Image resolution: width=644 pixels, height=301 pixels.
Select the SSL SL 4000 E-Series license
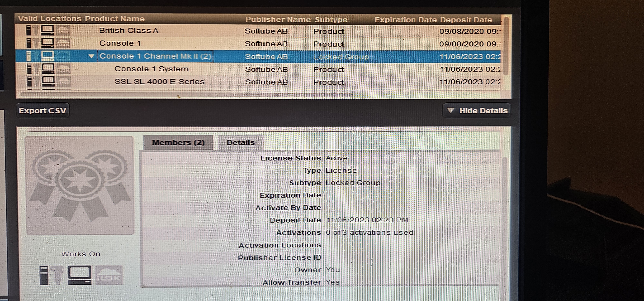(258, 82)
